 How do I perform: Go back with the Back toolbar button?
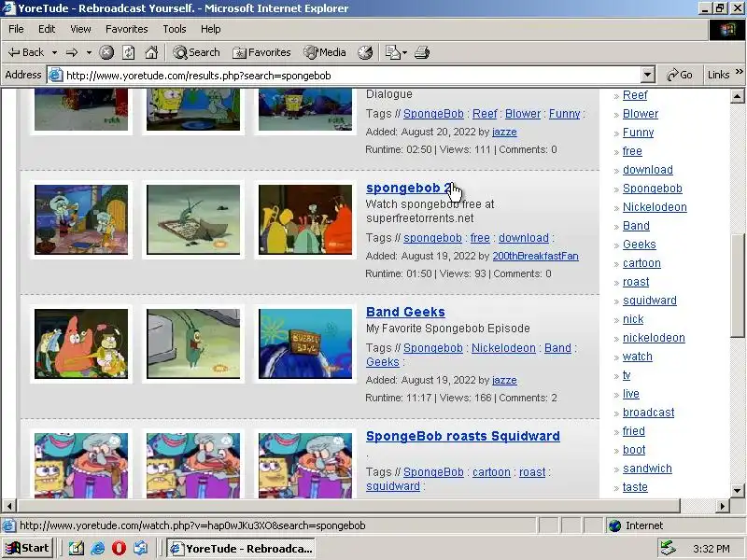click(26, 52)
